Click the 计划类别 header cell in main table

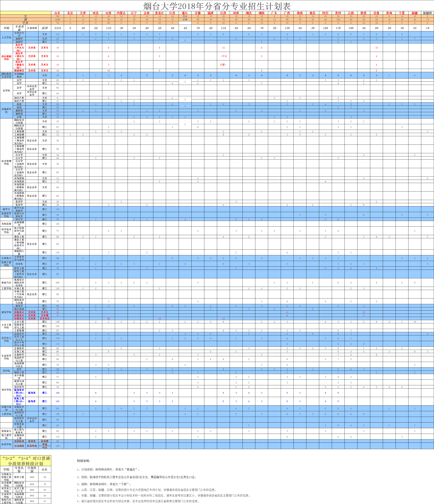tap(32, 28)
